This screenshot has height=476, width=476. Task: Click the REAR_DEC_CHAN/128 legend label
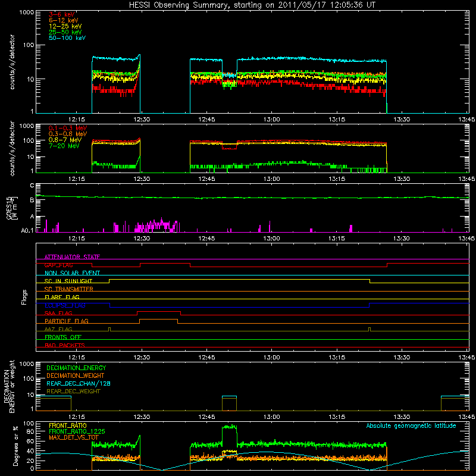pos(79,383)
